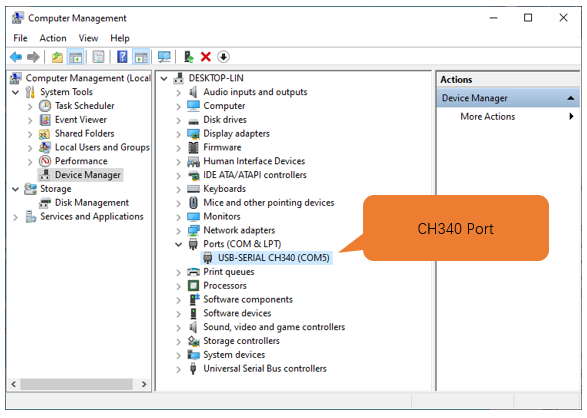Click the Properties toolbar icon
Image resolution: width=587 pixels, height=418 pixels.
pos(98,57)
